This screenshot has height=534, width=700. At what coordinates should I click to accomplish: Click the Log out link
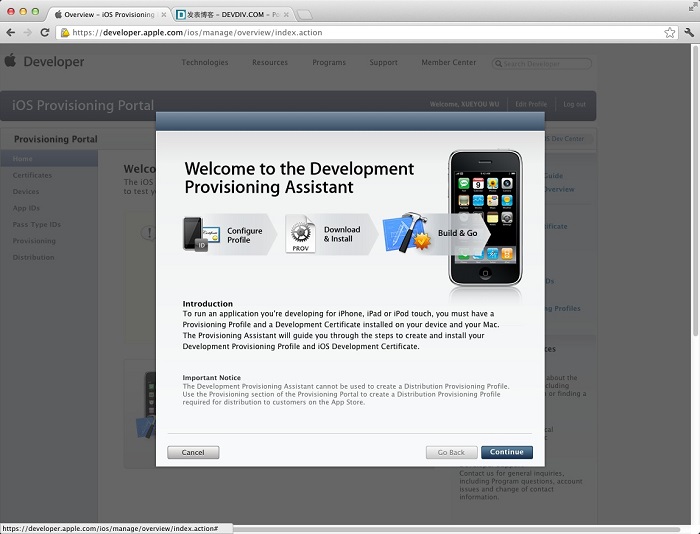(x=574, y=104)
